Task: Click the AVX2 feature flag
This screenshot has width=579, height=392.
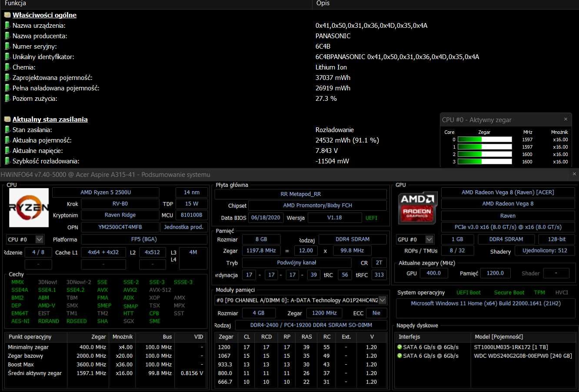Action: [130, 290]
